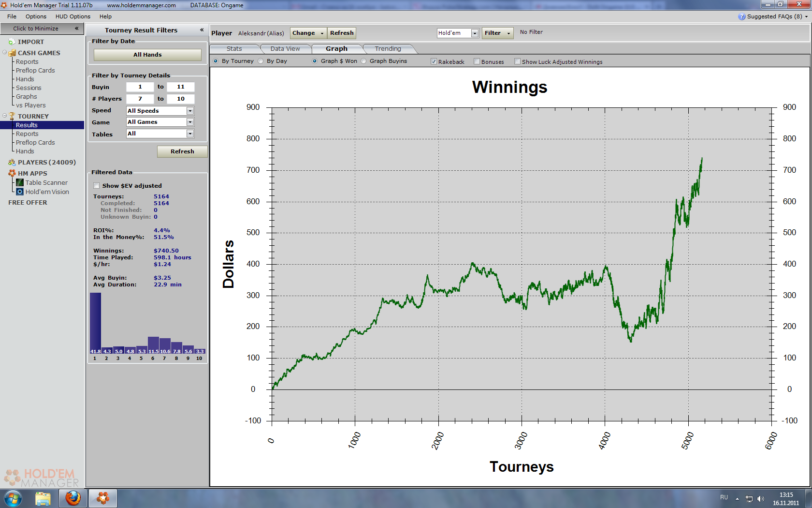
Task: Click the Buyin minimum value field
Action: click(x=140, y=87)
